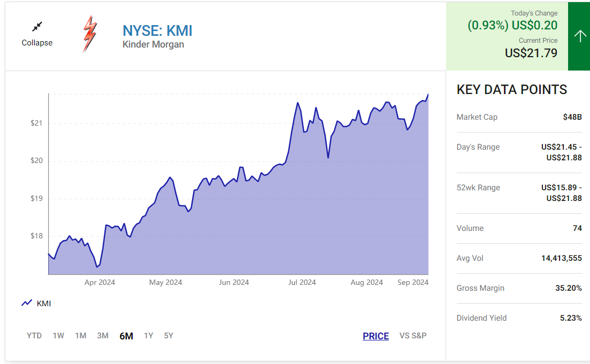The height and width of the screenshot is (364, 590).
Task: Click the Market Cap label
Action: pyautogui.click(x=477, y=117)
